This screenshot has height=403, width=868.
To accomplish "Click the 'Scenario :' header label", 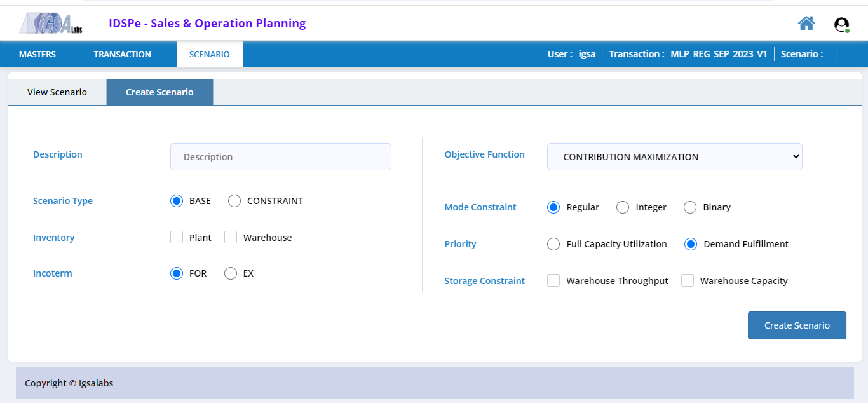I will 802,54.
